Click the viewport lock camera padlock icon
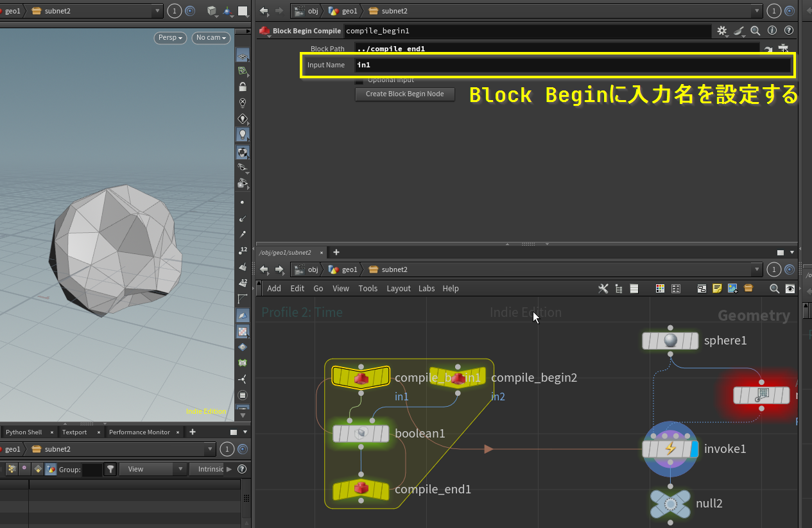The image size is (812, 528). [x=243, y=87]
